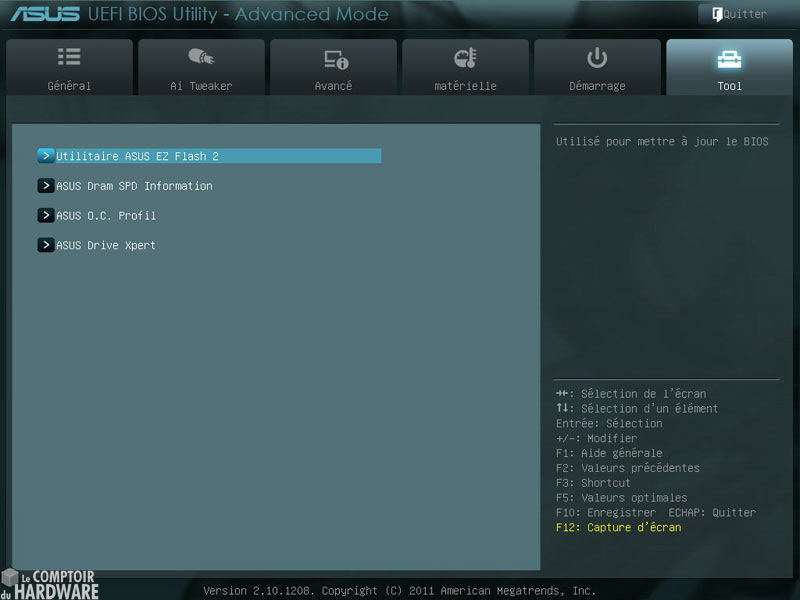Select the tool icon on the Tool tab
This screenshot has height=600, width=800.
tap(729, 57)
